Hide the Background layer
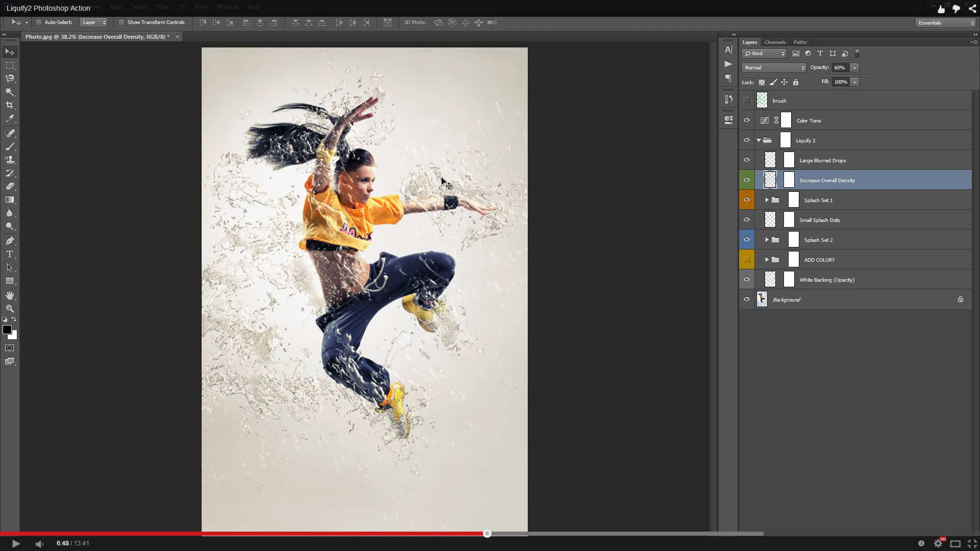This screenshot has height=551, width=980. [747, 299]
